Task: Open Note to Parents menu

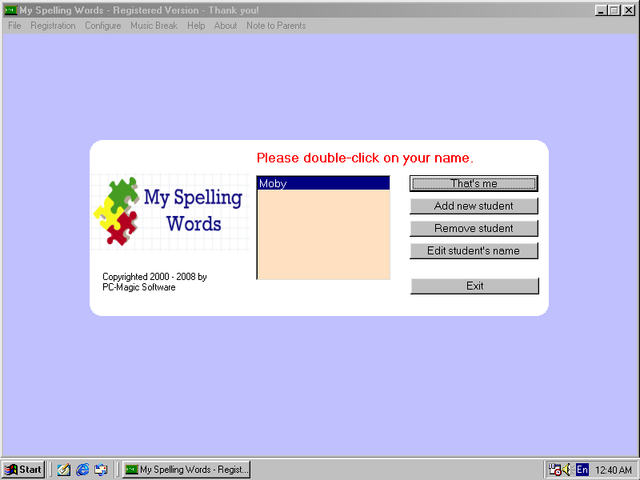Action: coord(276,26)
